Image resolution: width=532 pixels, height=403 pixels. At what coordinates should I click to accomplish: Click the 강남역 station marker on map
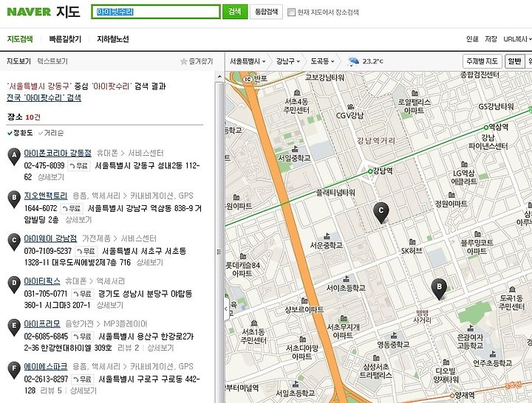(370, 171)
